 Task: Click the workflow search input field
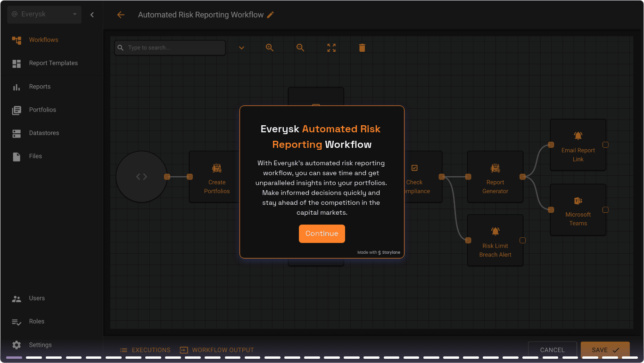[170, 48]
